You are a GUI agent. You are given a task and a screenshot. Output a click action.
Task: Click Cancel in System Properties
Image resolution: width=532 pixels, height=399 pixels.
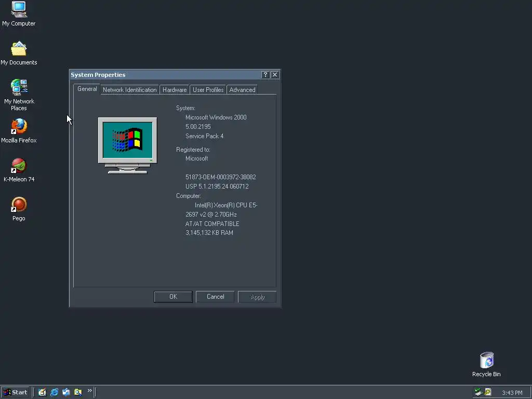tap(215, 297)
